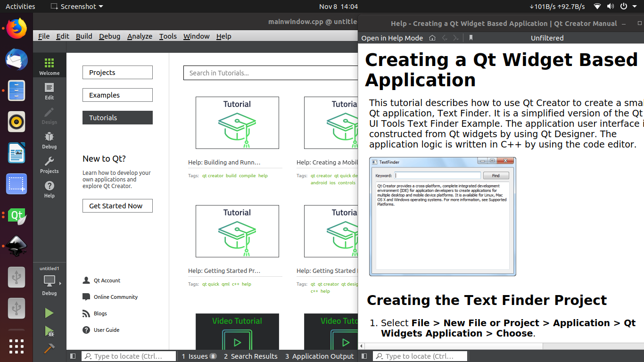
Task: Launch Firefox from the Ubuntu dock
Action: 16,28
